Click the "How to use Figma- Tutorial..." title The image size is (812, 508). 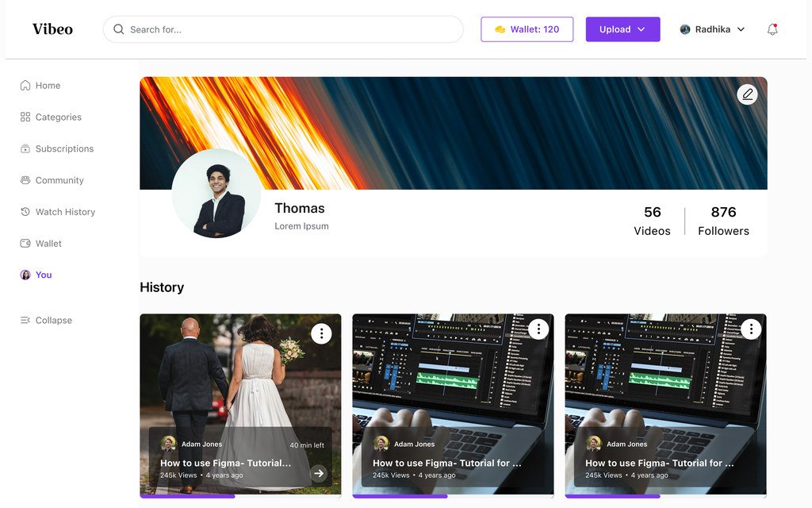point(225,463)
